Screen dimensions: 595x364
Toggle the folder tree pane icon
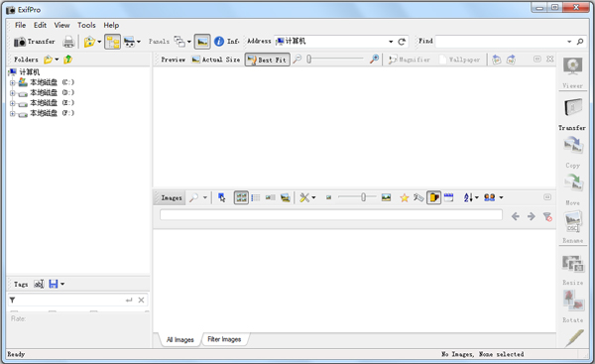[x=113, y=42]
